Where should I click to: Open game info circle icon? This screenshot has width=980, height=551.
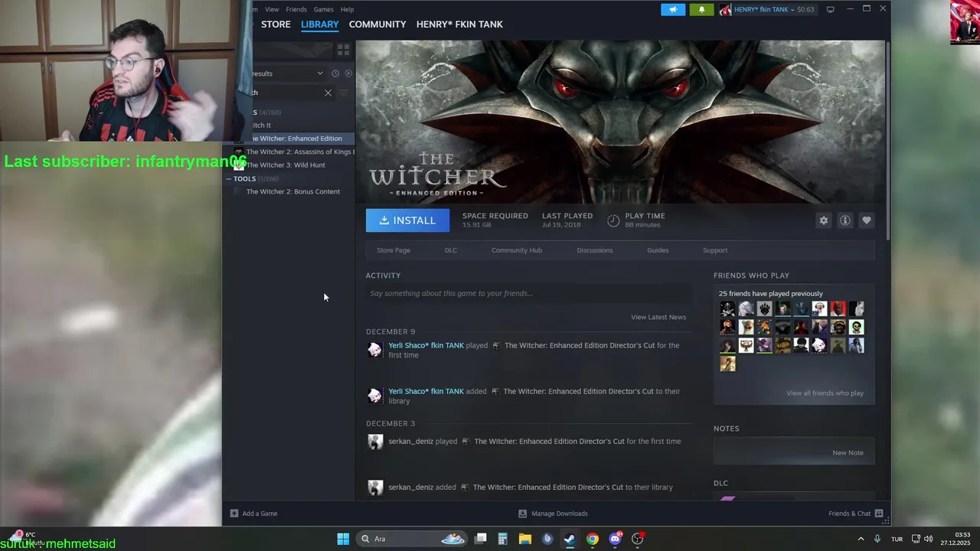click(845, 220)
